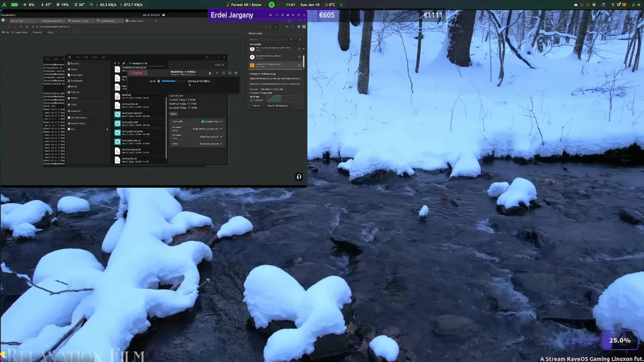Open the MultiWriter hamburger menu

point(217,73)
